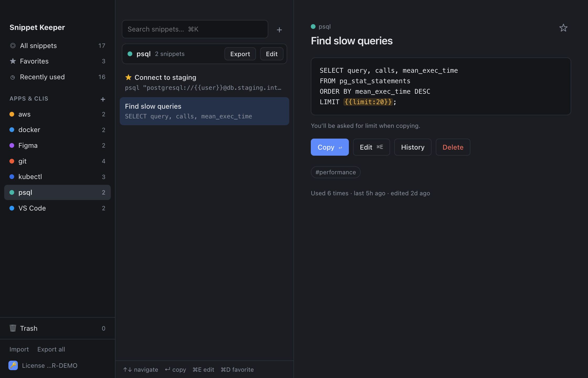The width and height of the screenshot is (588, 378).
Task: Click the license key icon
Action: tap(13, 365)
